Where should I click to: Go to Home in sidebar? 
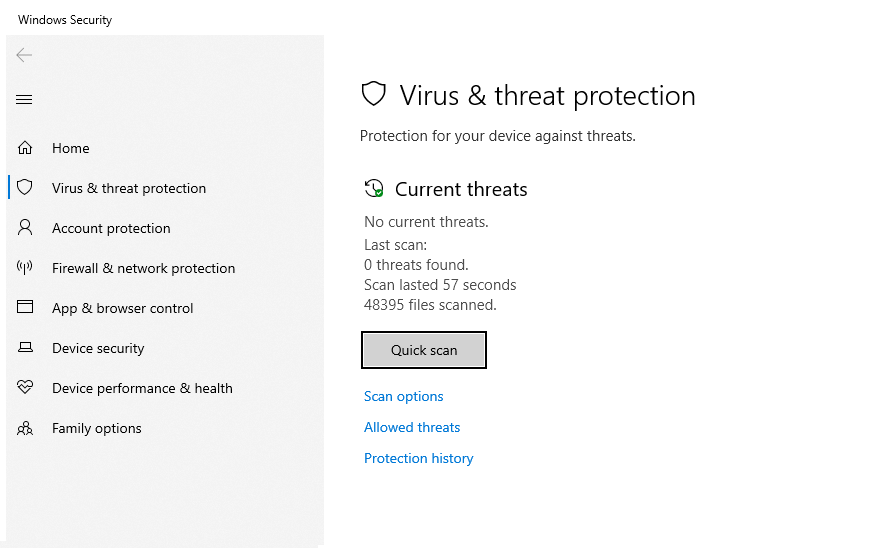(x=71, y=148)
